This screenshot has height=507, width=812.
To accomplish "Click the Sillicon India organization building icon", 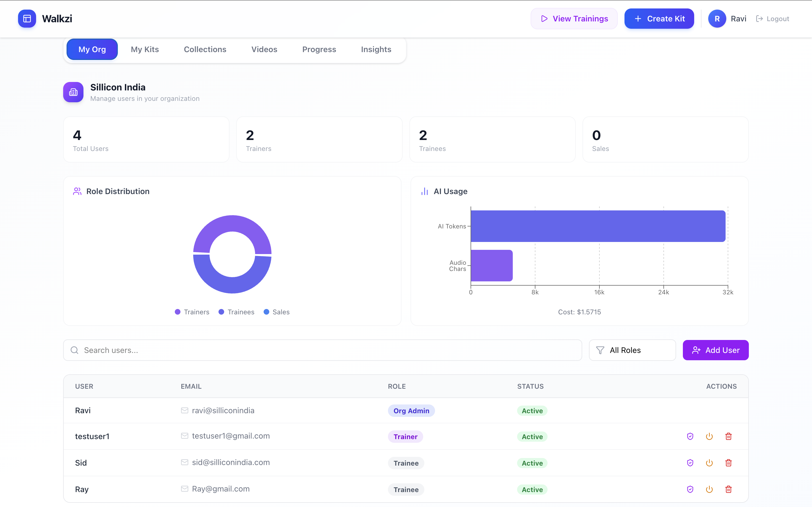I will 73,92.
